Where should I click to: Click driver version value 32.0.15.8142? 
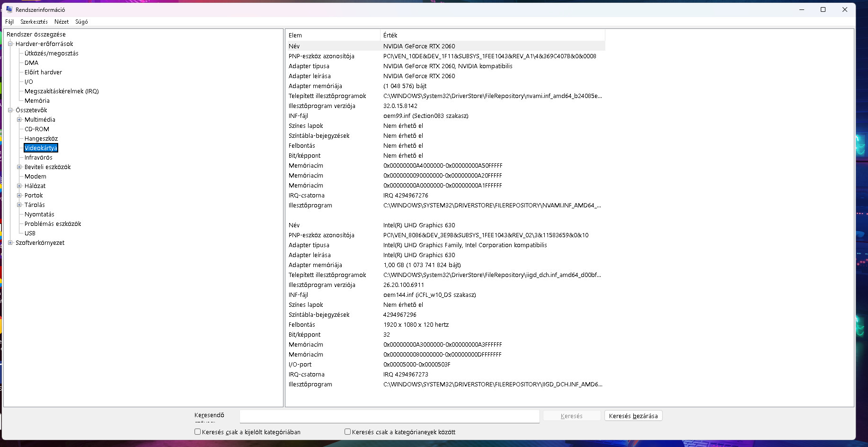click(400, 106)
